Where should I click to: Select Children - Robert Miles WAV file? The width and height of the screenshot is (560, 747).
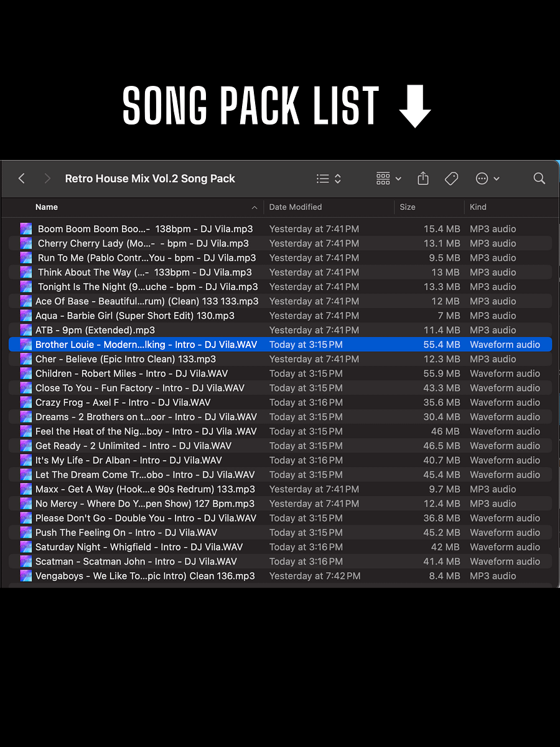280,374
